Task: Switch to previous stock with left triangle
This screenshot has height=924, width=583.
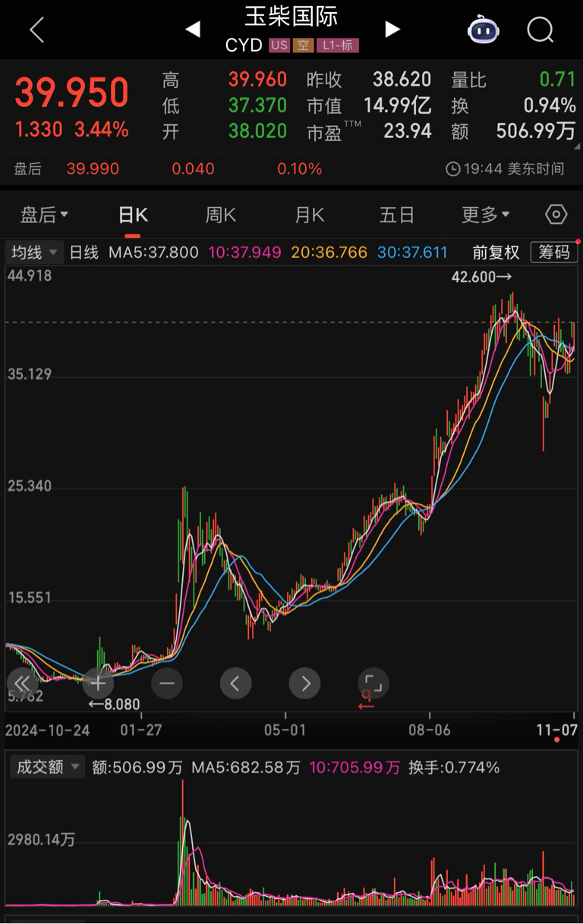Action: tap(193, 30)
